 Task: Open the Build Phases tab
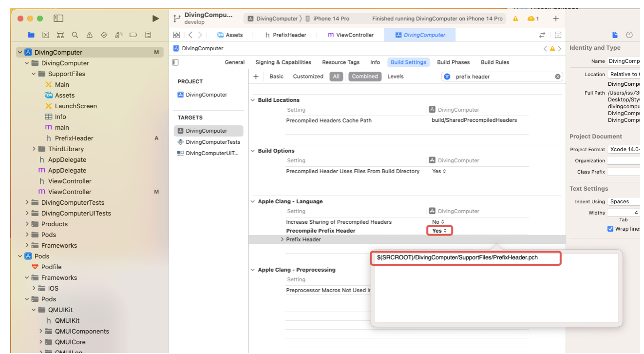(454, 62)
